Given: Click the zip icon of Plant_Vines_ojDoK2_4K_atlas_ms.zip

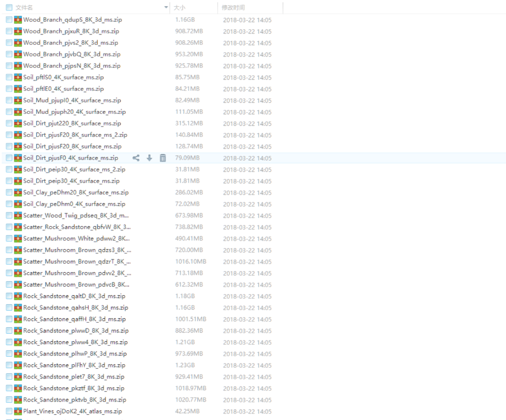Looking at the screenshot, I should pyautogui.click(x=18, y=411).
